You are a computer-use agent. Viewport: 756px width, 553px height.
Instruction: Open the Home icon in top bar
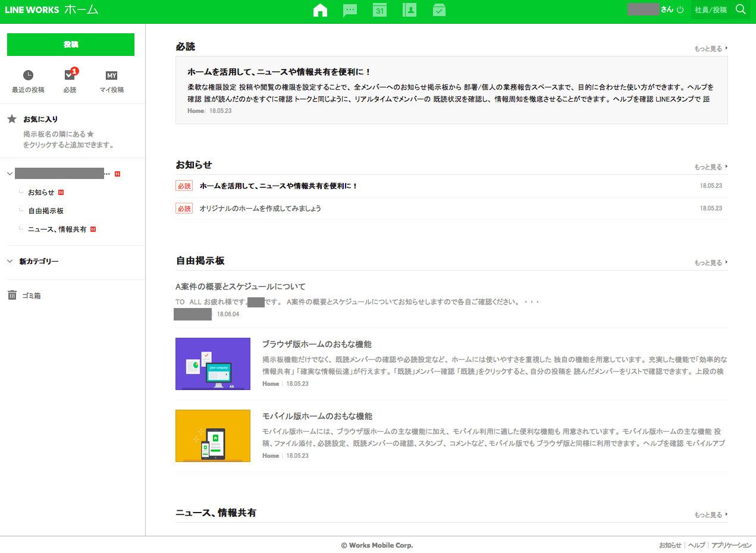[x=320, y=10]
